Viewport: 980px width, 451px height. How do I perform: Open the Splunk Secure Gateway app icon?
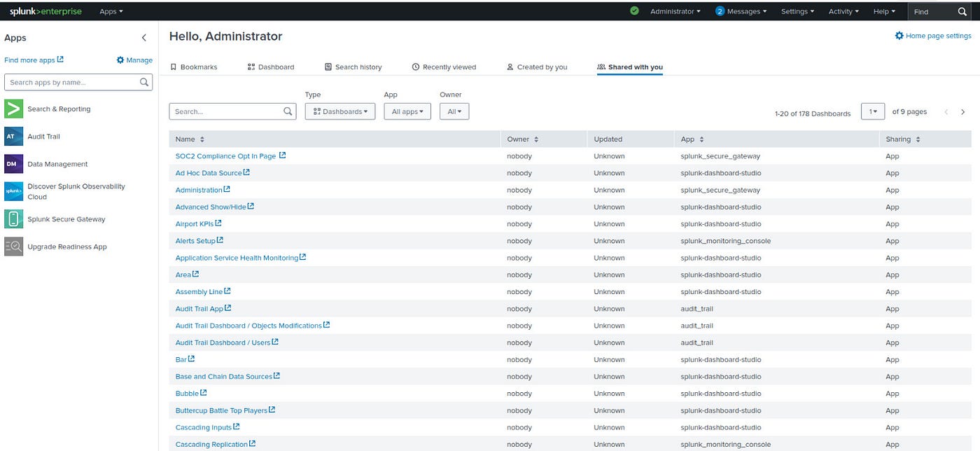13,218
